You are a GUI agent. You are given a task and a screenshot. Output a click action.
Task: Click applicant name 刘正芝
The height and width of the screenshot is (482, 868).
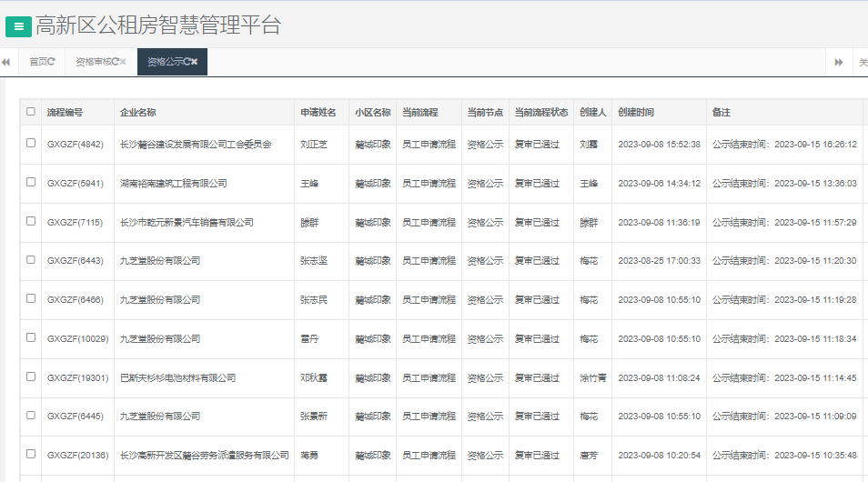[314, 145]
